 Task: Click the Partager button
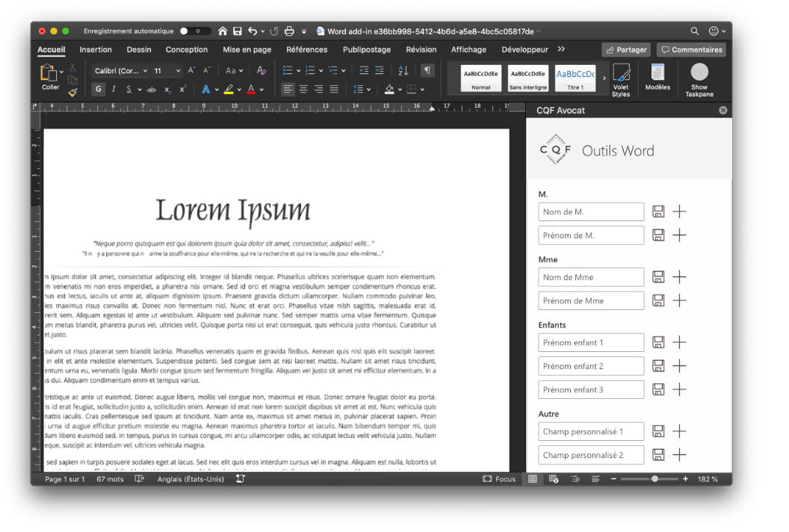pyautogui.click(x=626, y=50)
